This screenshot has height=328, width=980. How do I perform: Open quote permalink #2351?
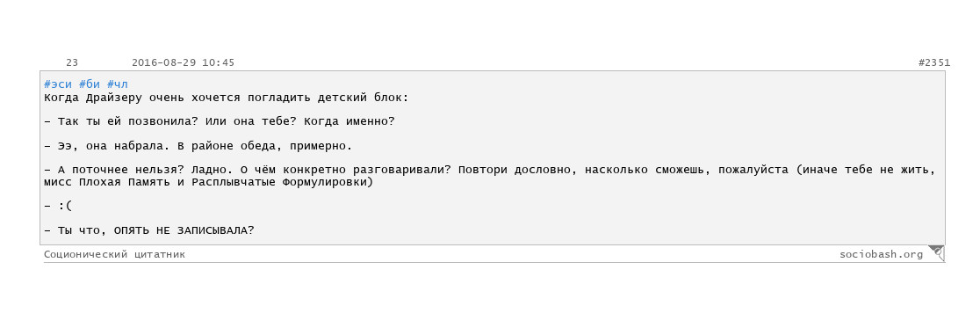coord(933,62)
